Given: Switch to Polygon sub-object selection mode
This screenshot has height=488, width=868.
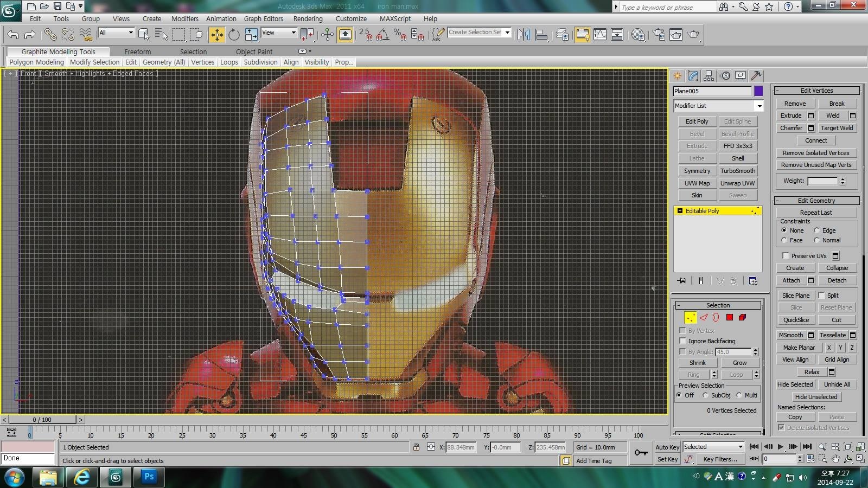Looking at the screenshot, I should tap(730, 318).
